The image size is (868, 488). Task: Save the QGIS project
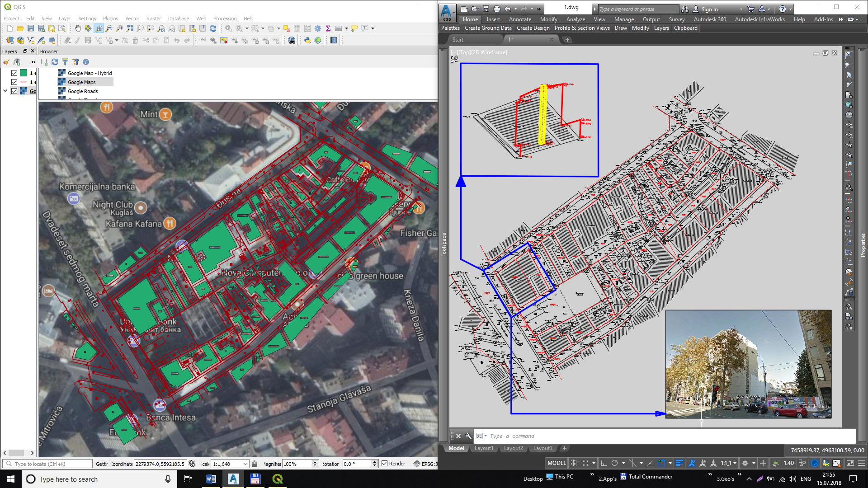tap(31, 28)
